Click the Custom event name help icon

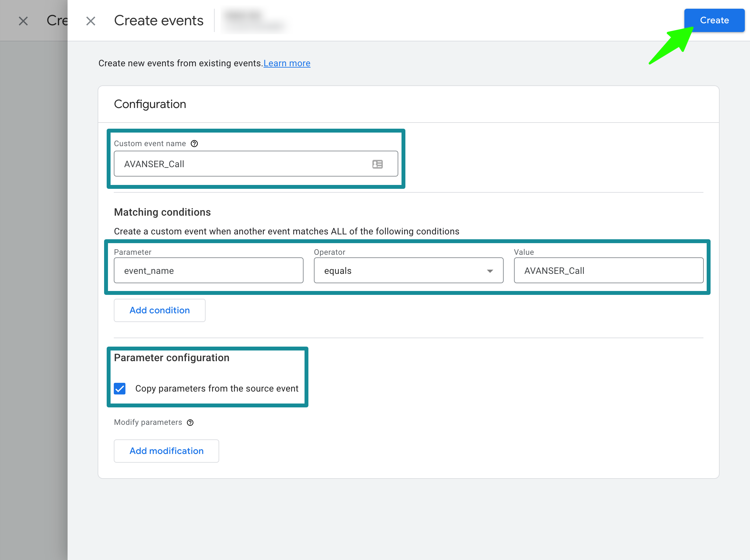194,144
